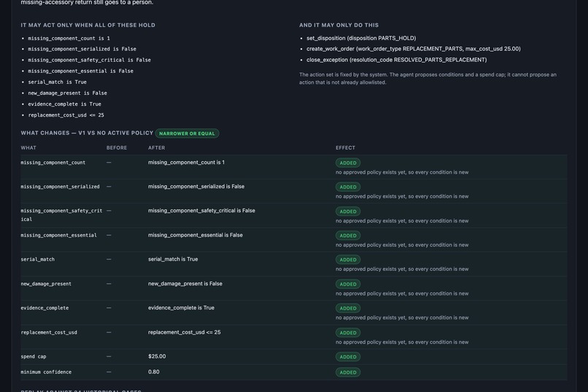Click bullet 'new_damage_present is False'
The width and height of the screenshot is (588, 392).
[x=68, y=93]
